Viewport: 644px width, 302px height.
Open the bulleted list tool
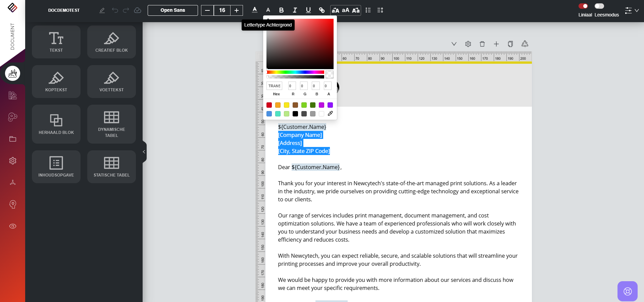[368, 10]
